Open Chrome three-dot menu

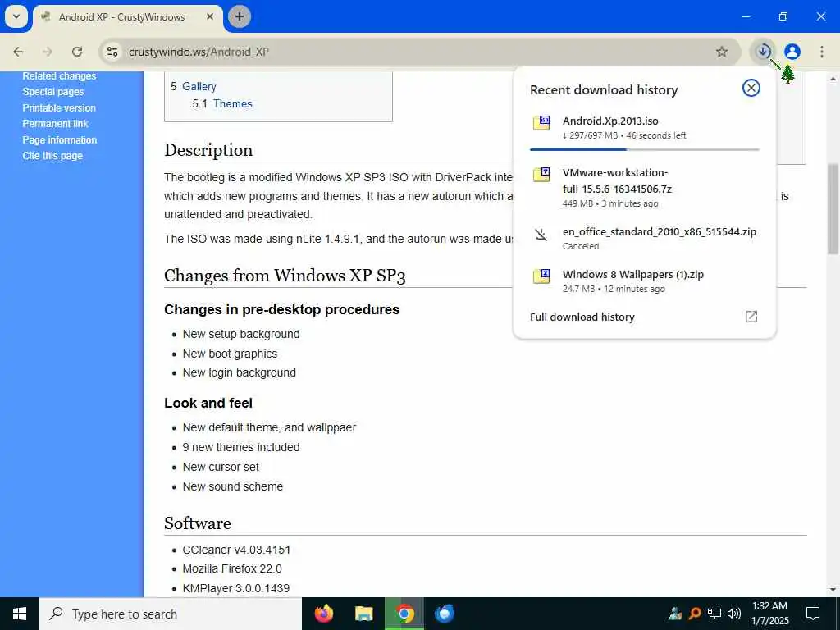(821, 52)
